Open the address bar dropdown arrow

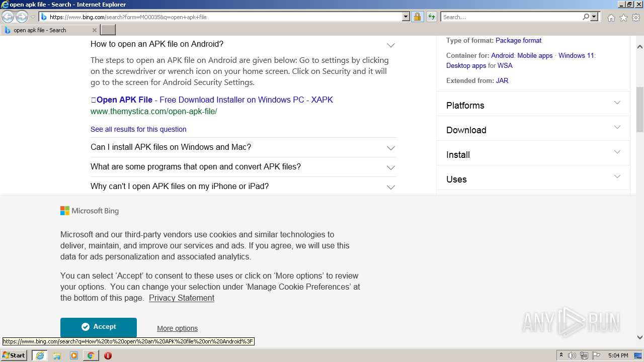[406, 17]
